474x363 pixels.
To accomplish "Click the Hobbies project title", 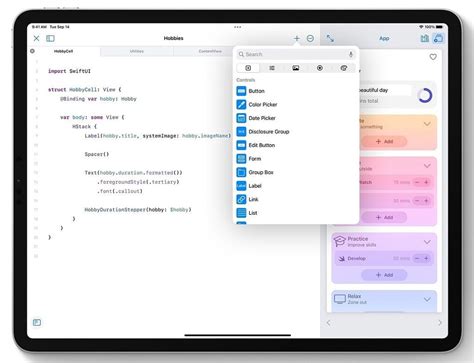I will (x=174, y=38).
